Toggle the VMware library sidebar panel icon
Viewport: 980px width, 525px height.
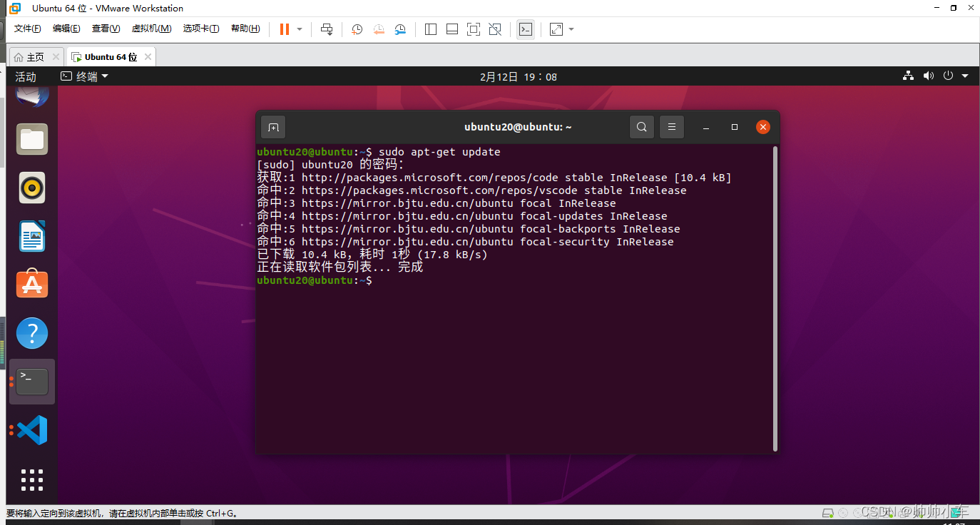coord(431,29)
